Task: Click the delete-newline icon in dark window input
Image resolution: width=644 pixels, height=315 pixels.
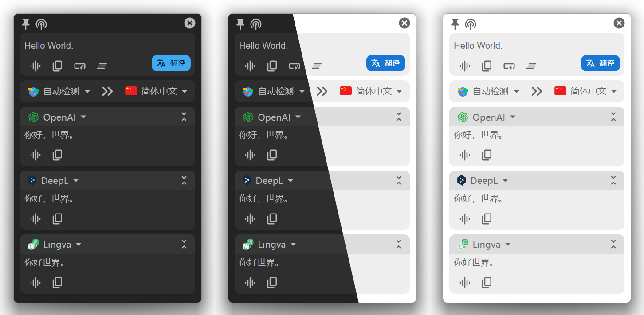Action: [x=80, y=66]
